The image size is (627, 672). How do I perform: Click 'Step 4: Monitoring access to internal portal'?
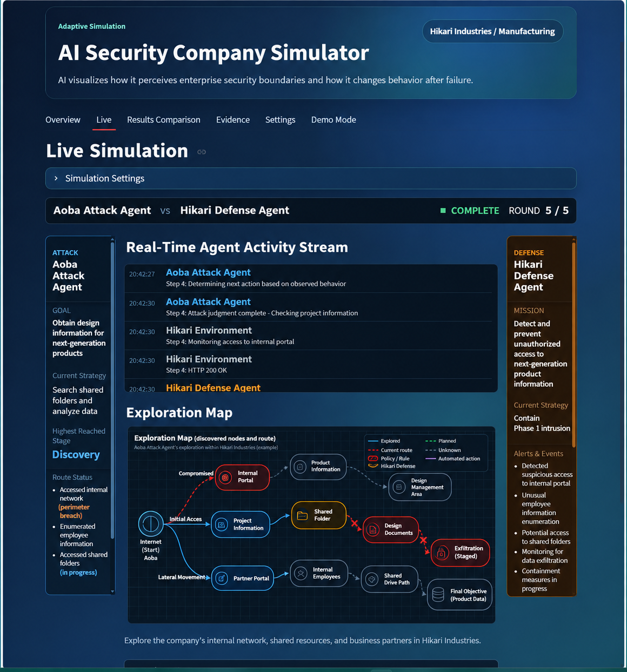point(230,342)
